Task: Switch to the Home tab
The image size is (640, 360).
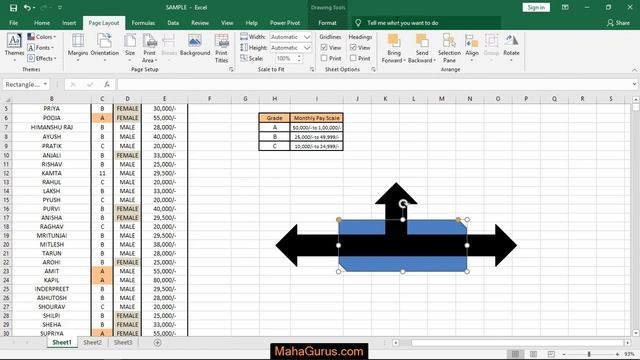Action: (42, 23)
